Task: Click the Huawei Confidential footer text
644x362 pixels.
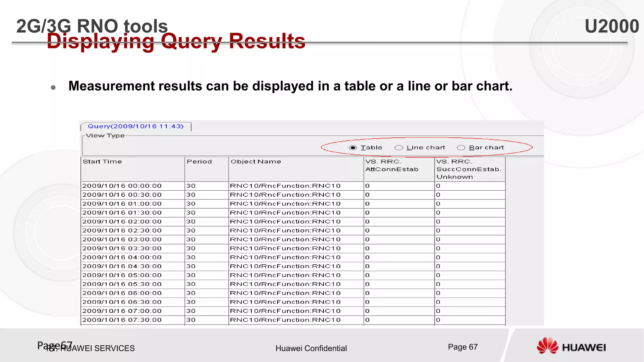Action: tap(311, 348)
